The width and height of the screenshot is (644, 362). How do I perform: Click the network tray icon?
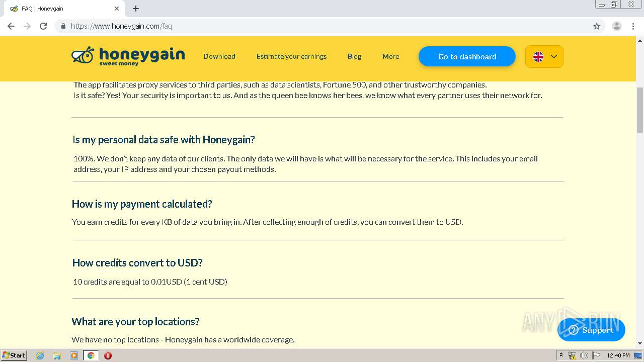tap(572, 355)
